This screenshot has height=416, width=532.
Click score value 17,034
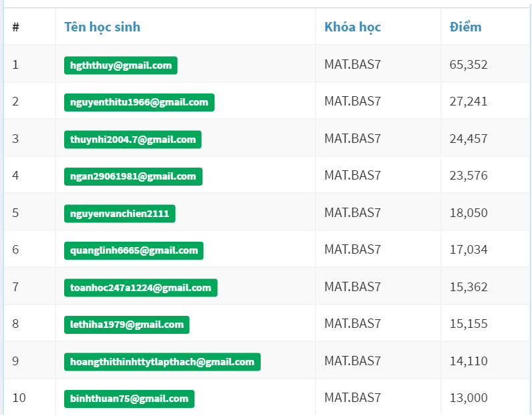tap(469, 250)
